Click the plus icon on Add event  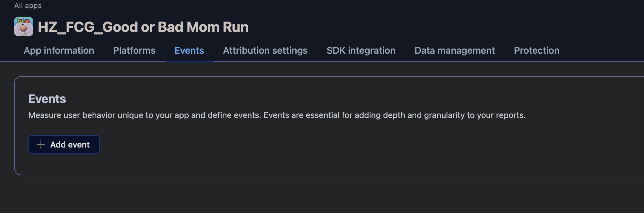click(41, 145)
